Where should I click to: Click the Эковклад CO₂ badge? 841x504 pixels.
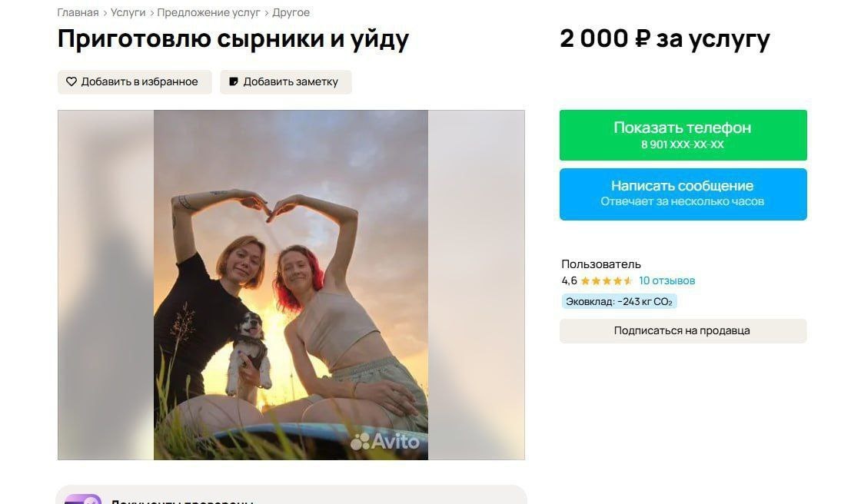619,301
